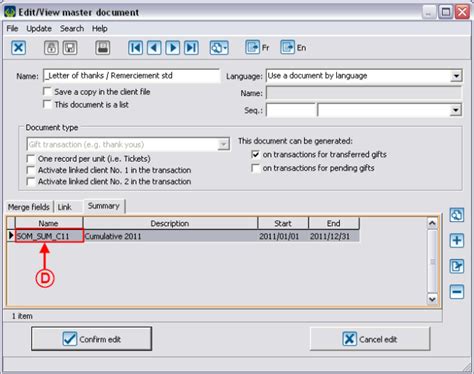This screenshot has width=474, height=374.
Task: Check on transactions for pending gifts
Action: pos(255,168)
